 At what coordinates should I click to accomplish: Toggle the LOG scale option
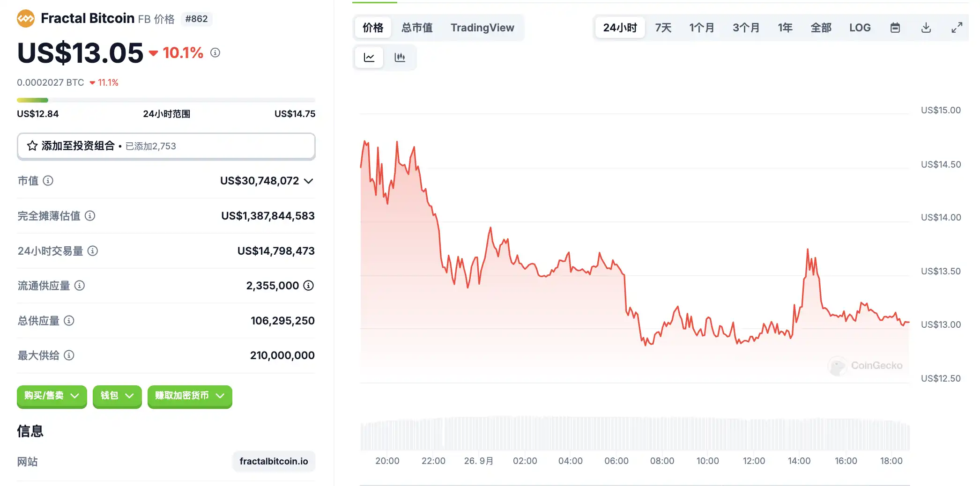860,28
